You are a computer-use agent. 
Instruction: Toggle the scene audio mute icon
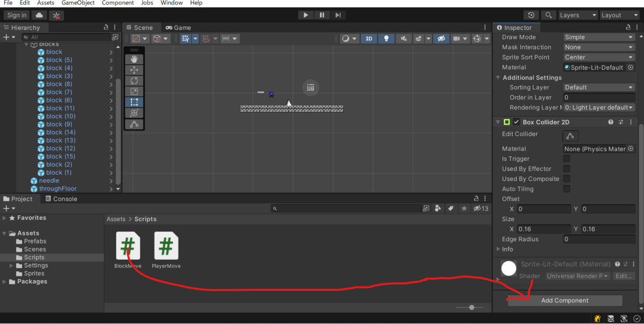point(404,38)
